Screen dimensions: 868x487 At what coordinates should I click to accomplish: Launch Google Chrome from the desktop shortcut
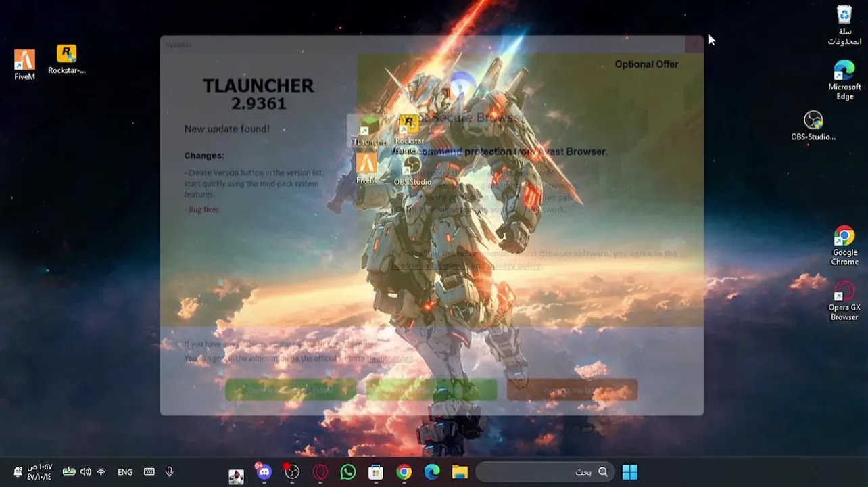pyautogui.click(x=844, y=246)
